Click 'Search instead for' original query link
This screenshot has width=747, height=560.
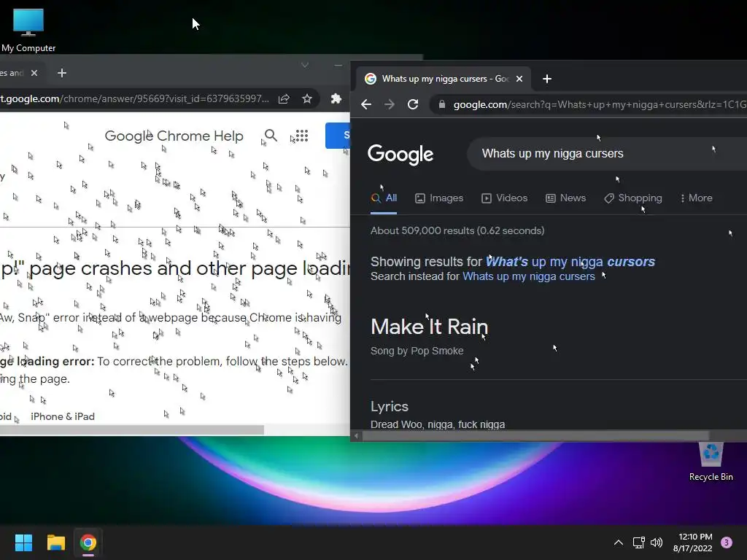pos(529,276)
